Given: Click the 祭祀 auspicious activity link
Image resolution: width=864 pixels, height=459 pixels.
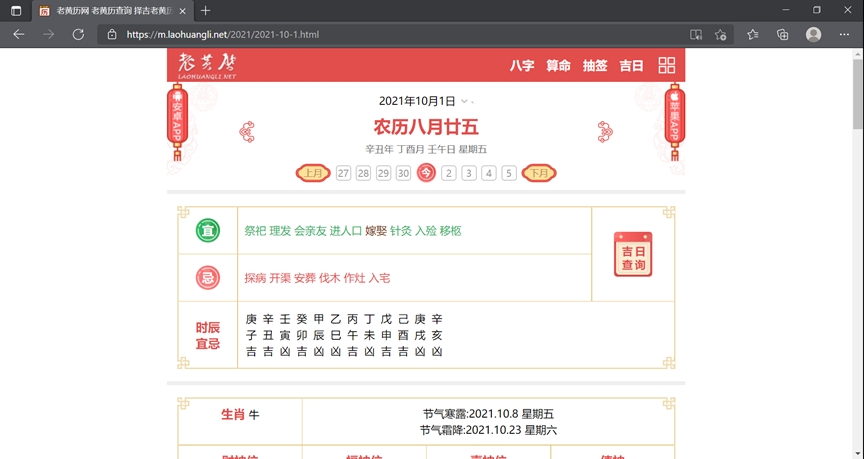Looking at the screenshot, I should point(255,231).
